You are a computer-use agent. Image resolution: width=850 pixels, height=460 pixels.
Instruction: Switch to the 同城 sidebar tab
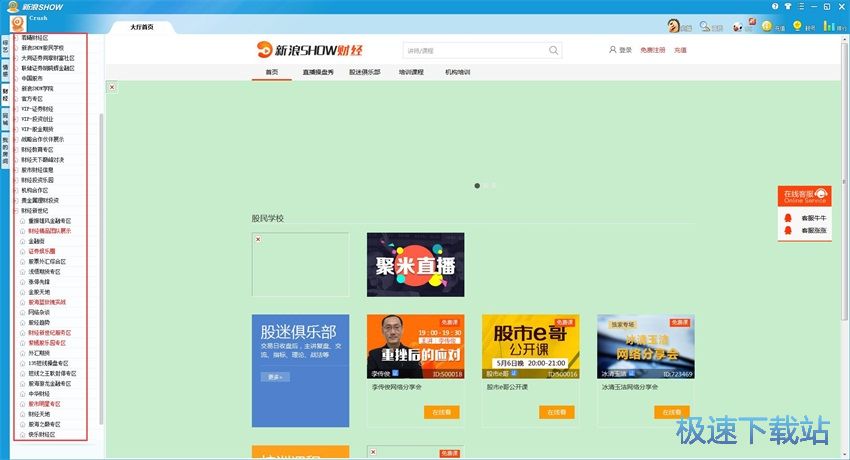coord(5,119)
